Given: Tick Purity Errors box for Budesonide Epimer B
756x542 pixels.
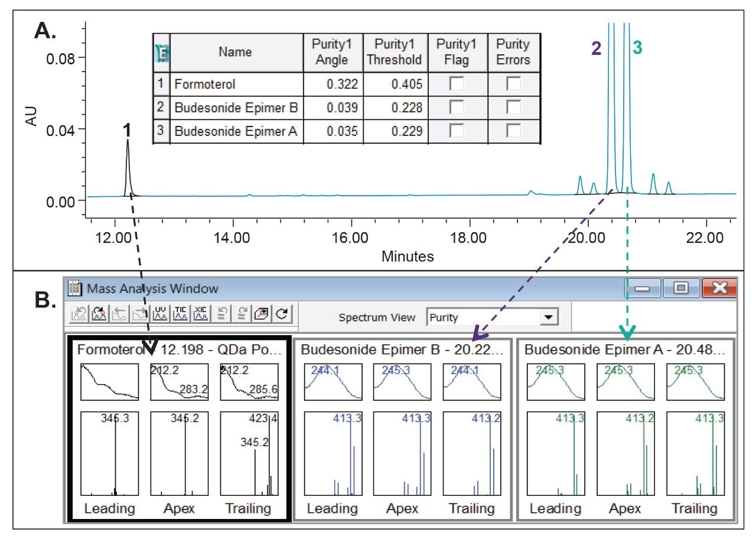Looking at the screenshot, I should (x=513, y=108).
